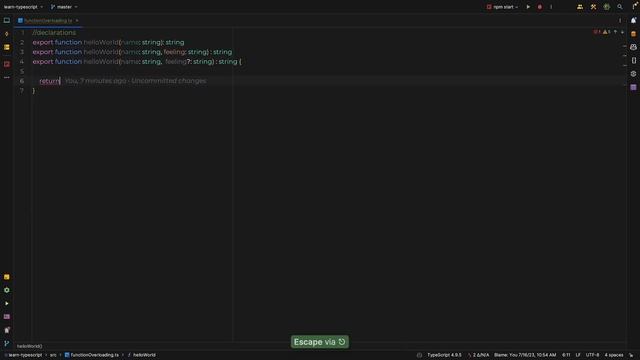Viewport: 640px width, 360px height.
Task: Click the warning count inspection indicator
Action: [607, 32]
